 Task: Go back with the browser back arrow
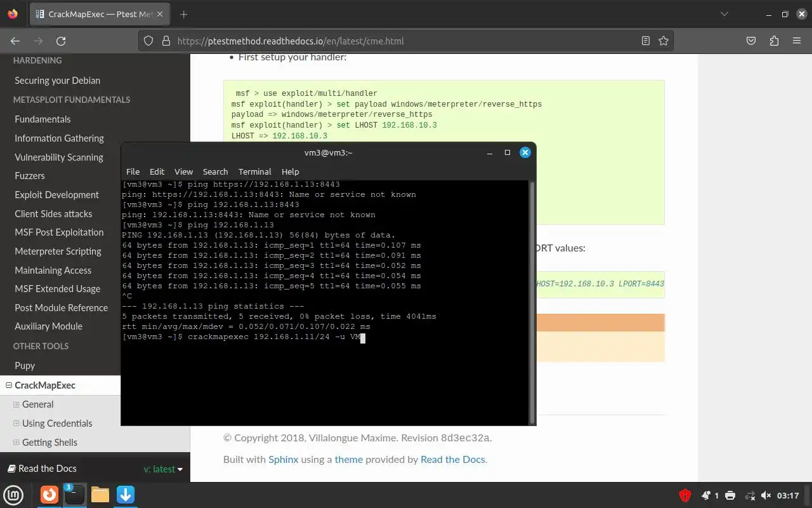pos(15,41)
